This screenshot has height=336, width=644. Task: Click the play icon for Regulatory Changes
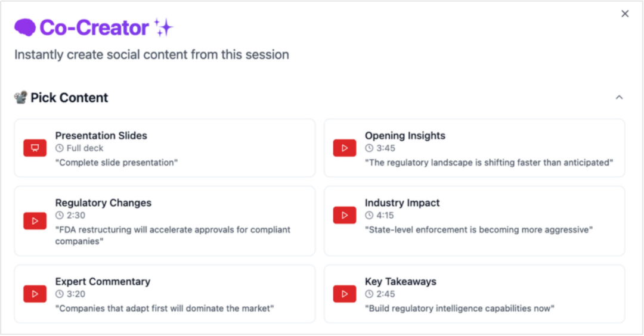coord(35,221)
